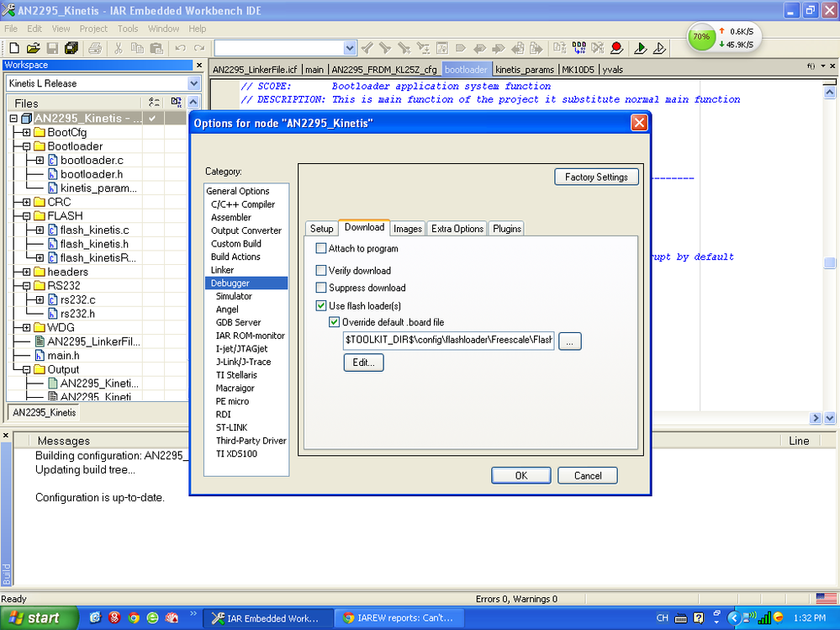
Task: Click the Debug without Downloading icon
Action: click(662, 48)
